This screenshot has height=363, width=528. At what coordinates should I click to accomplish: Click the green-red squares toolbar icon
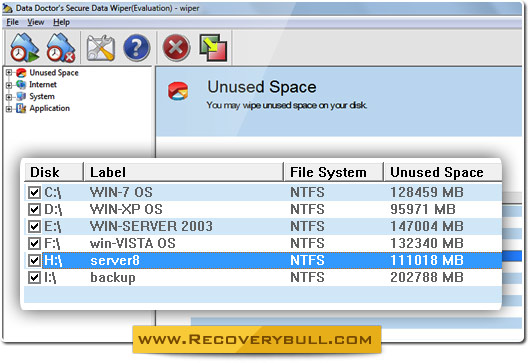213,48
